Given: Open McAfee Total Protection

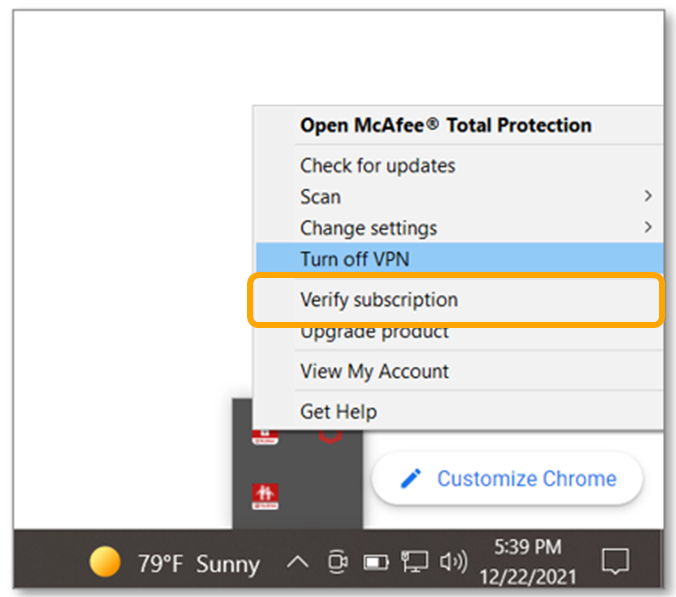Looking at the screenshot, I should point(445,125).
